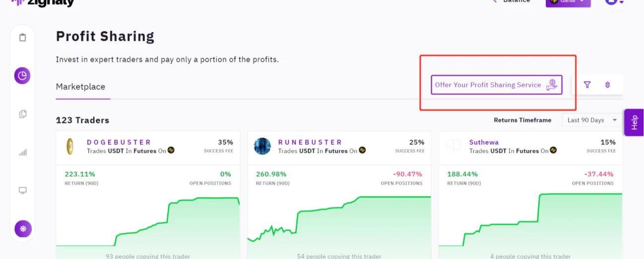Open the Help side tab
Viewport: 644px width, 259px height.
pos(634,122)
